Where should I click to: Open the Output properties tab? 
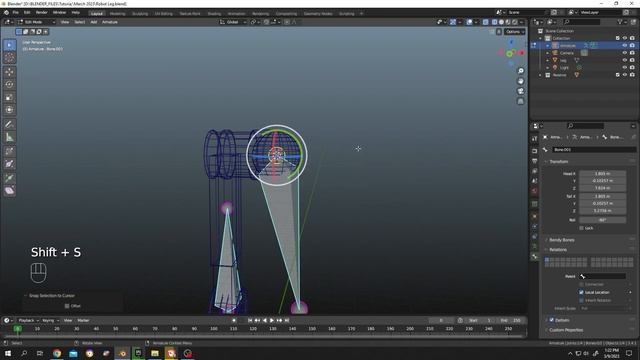(x=534, y=161)
